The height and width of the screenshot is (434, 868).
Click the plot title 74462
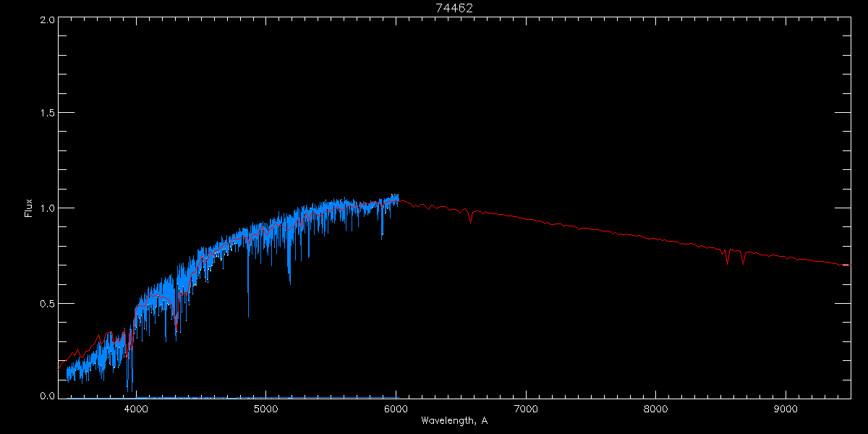454,8
